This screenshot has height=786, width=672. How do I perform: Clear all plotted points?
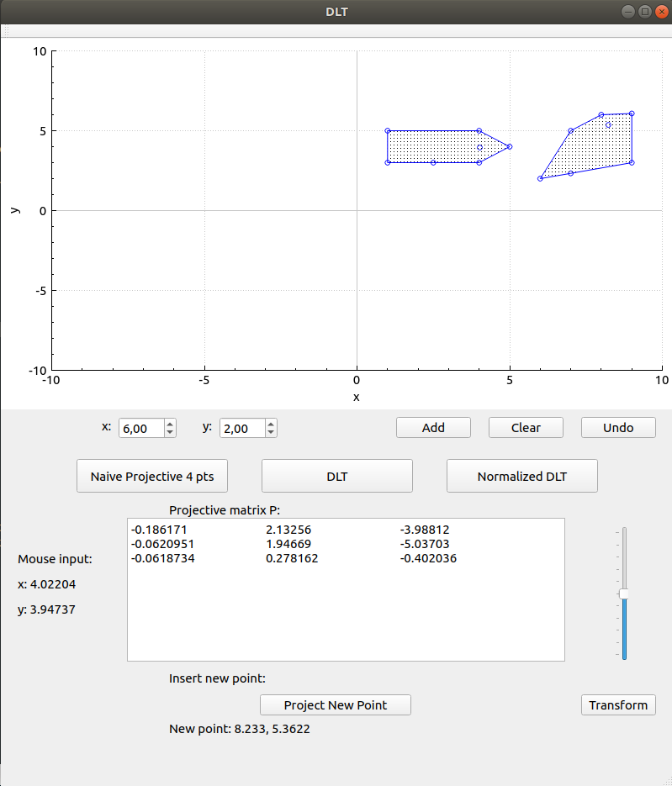(526, 428)
